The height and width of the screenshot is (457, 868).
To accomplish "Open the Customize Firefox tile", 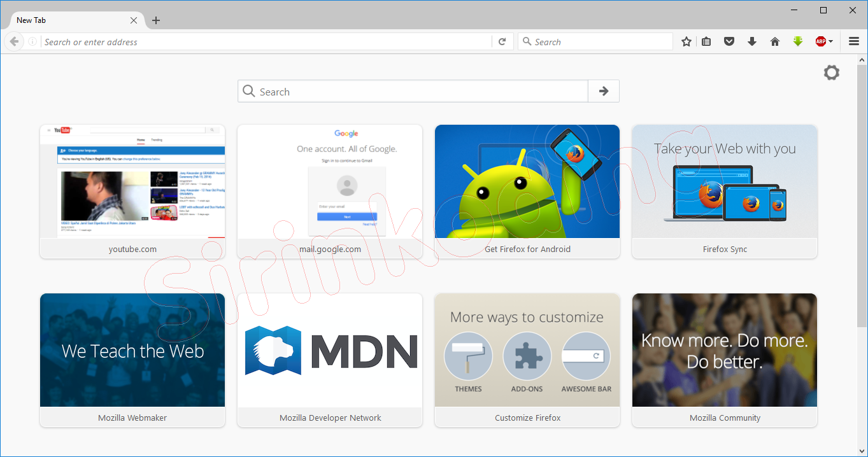I will tap(527, 360).
